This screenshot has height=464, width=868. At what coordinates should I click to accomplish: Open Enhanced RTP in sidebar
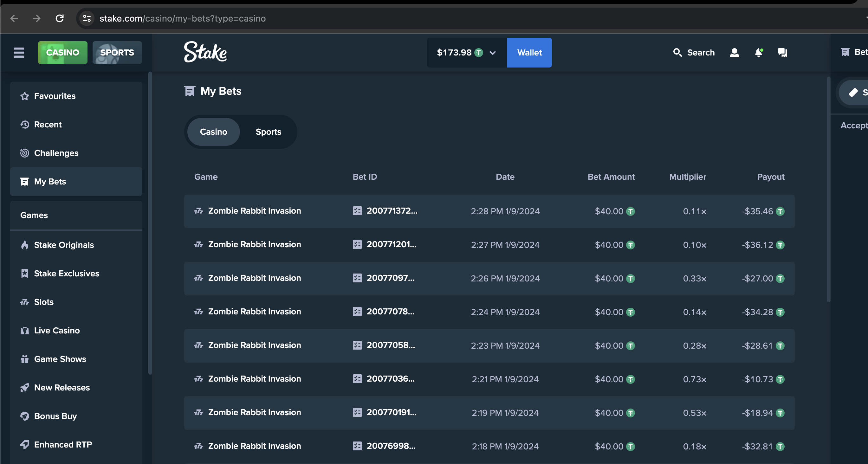[76, 445]
